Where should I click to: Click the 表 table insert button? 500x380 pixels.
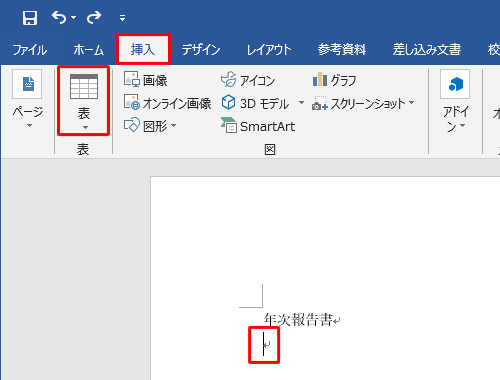click(x=84, y=101)
